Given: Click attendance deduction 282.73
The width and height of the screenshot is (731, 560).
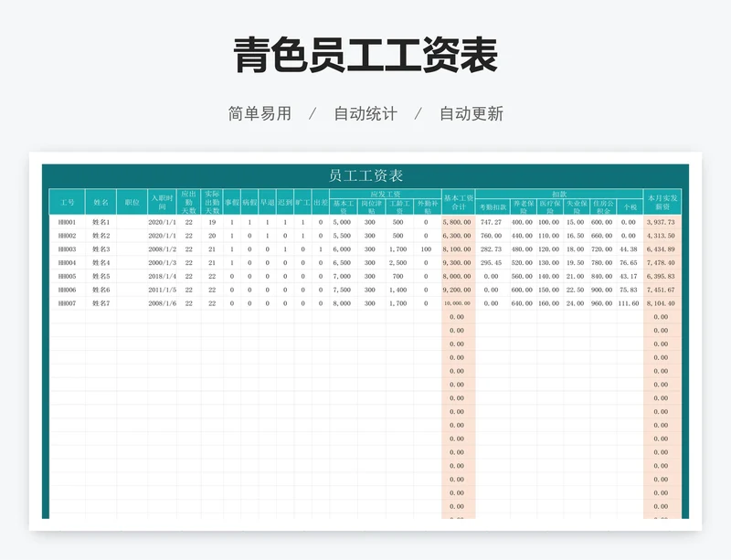Looking at the screenshot, I should (x=492, y=249).
